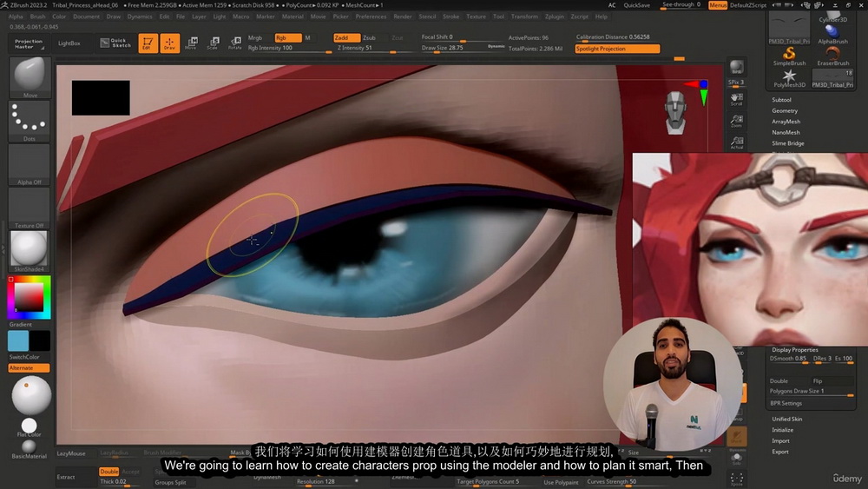Toggle the Zadd mode
This screenshot has height=489, width=868.
point(346,37)
